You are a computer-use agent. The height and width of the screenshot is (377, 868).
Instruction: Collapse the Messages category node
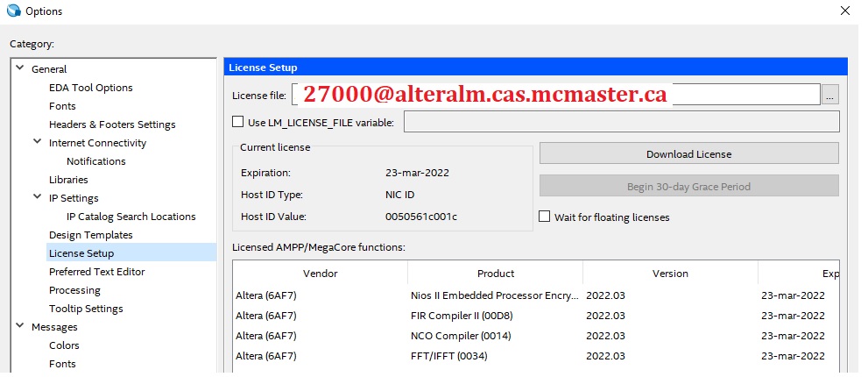[x=19, y=327]
